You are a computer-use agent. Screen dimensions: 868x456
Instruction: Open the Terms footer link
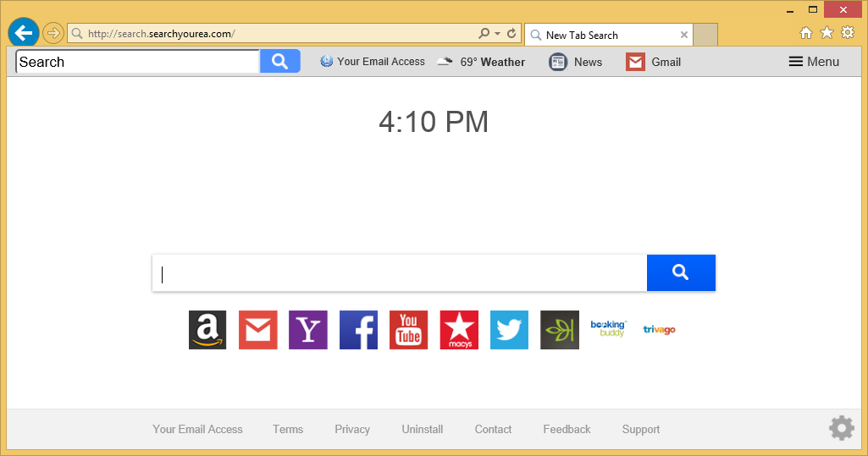pyautogui.click(x=288, y=430)
